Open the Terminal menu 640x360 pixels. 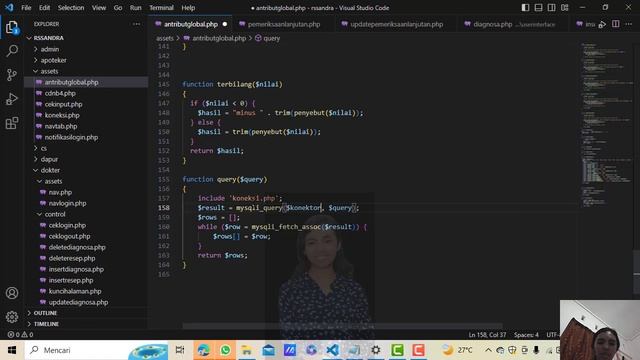pos(161,8)
